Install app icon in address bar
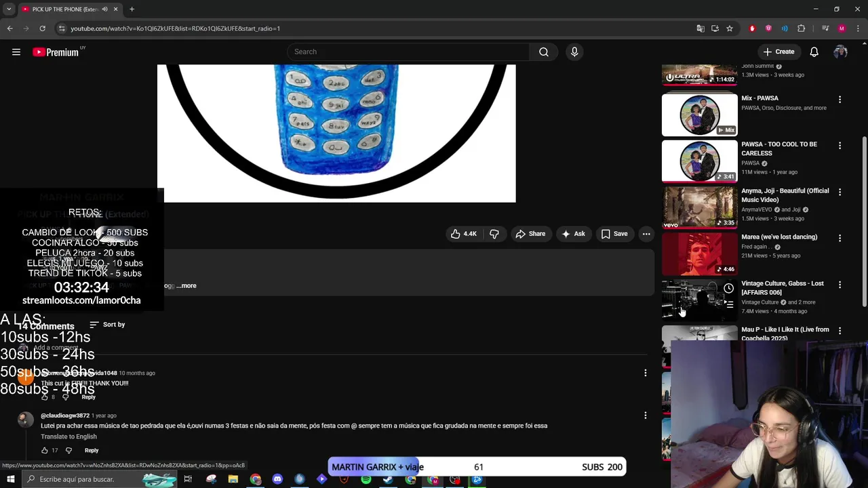Image resolution: width=868 pixels, height=488 pixels. coord(715,28)
